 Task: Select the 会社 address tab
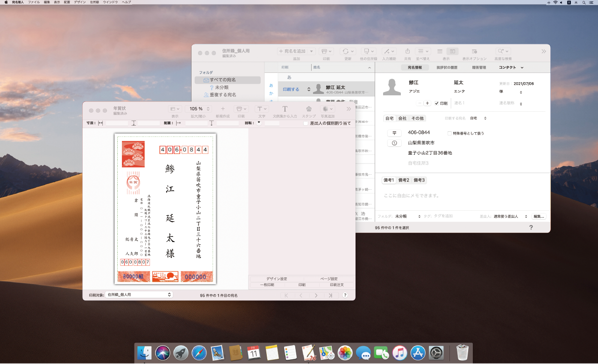click(x=402, y=118)
